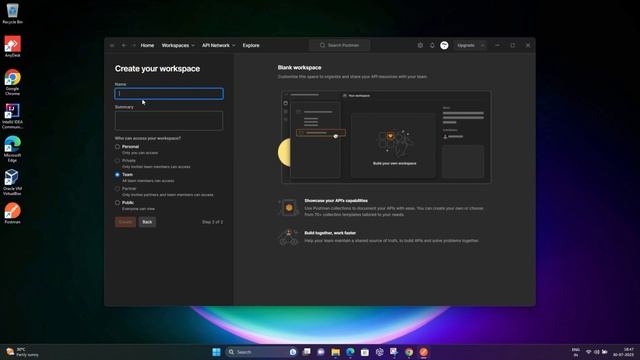Open the Postman settings gear icon
The height and width of the screenshot is (360, 640).
click(420, 45)
